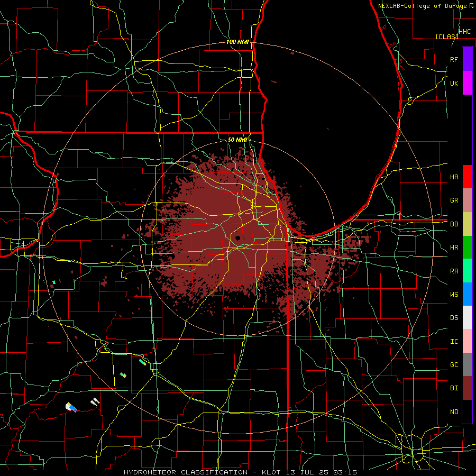Click the NEXLAB-College of DuPage text
This screenshot has width=476, height=476.
tap(422, 6)
